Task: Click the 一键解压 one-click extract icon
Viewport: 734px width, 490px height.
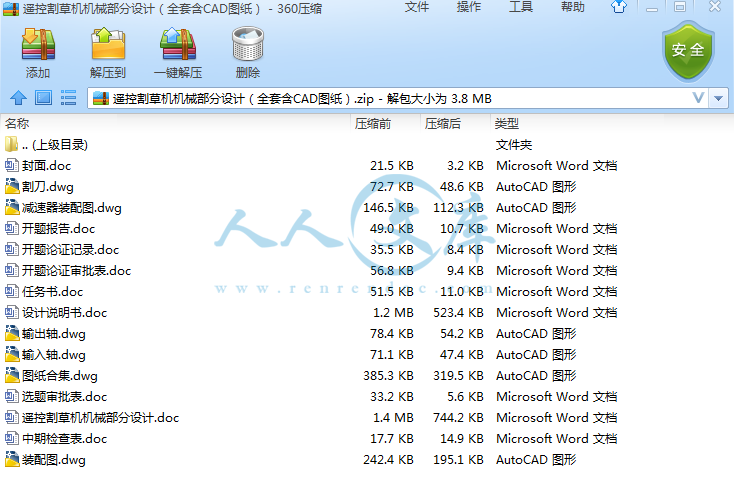Action: 178,44
